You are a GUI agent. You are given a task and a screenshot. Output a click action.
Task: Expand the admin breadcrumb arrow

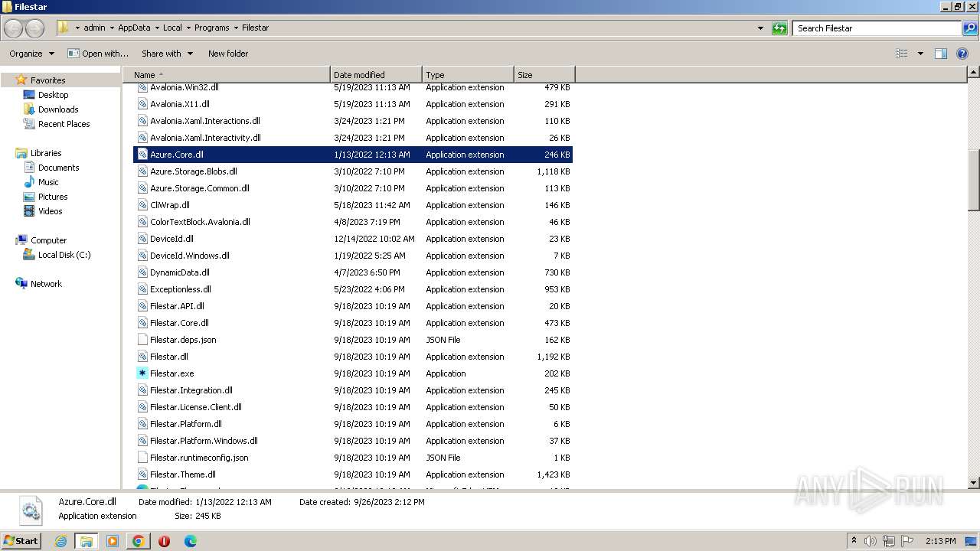click(x=112, y=28)
